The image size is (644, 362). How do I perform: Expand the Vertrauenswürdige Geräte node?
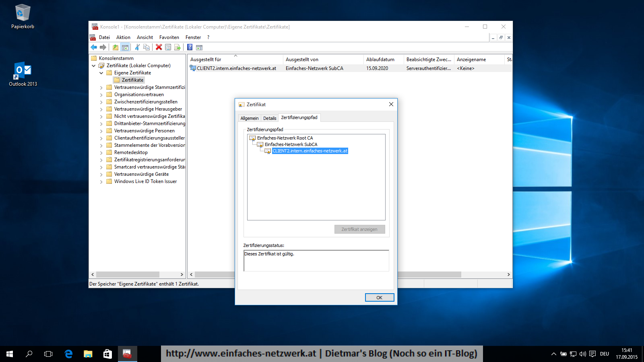pyautogui.click(x=101, y=174)
